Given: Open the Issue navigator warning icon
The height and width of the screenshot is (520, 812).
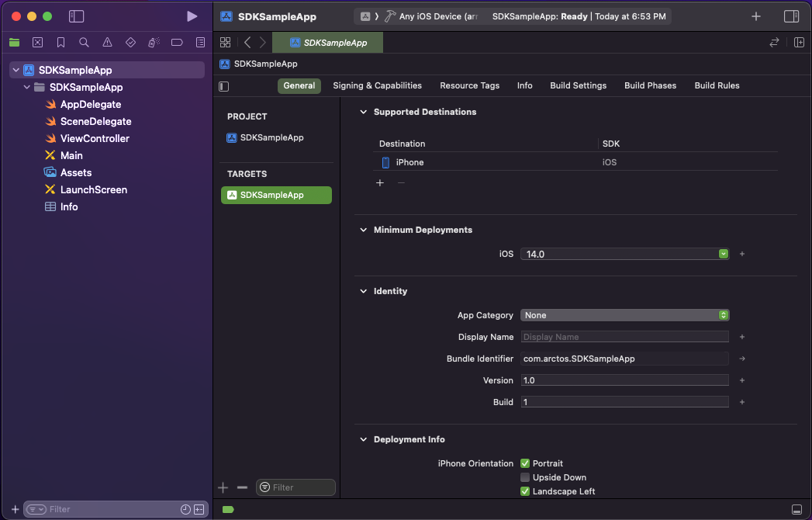Looking at the screenshot, I should coord(107,42).
